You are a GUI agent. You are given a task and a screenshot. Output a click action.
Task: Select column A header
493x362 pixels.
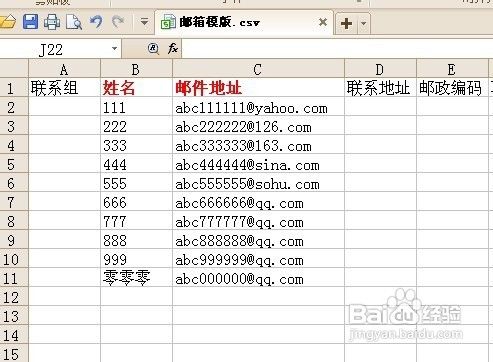(x=64, y=70)
